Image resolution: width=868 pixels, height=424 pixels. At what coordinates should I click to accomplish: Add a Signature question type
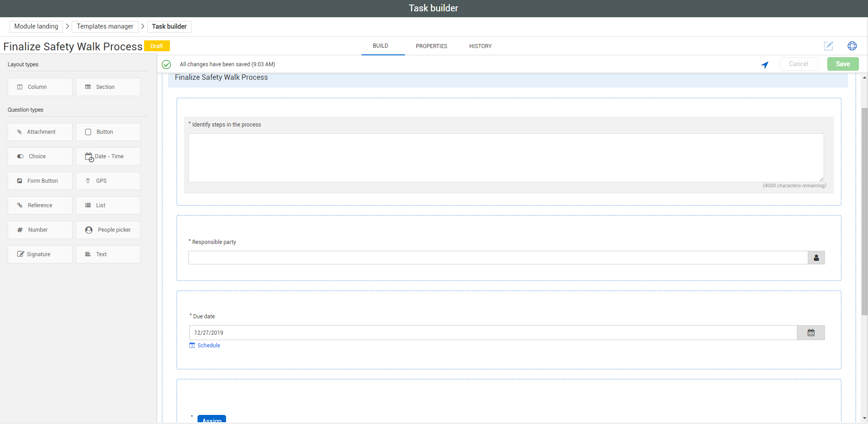pyautogui.click(x=40, y=254)
